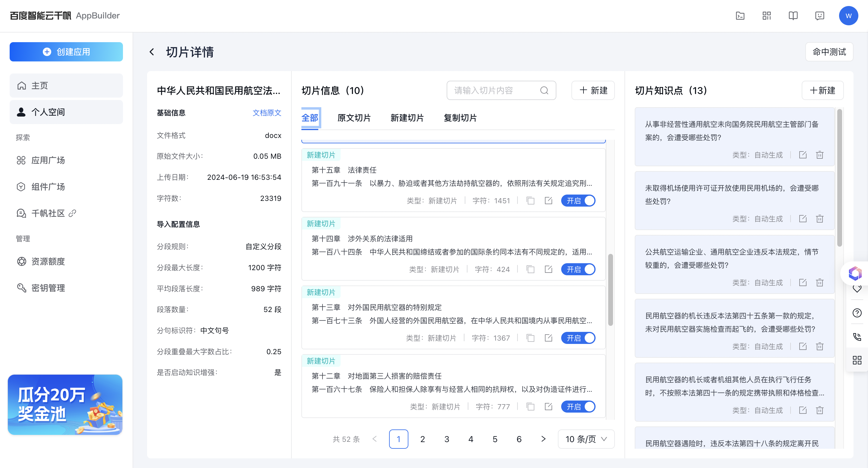This screenshot has width=868, height=468.
Task: Go to page 4
Action: [x=471, y=439]
